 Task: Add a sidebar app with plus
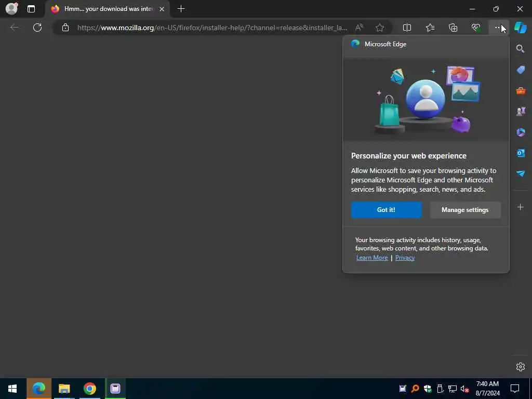pos(521,207)
